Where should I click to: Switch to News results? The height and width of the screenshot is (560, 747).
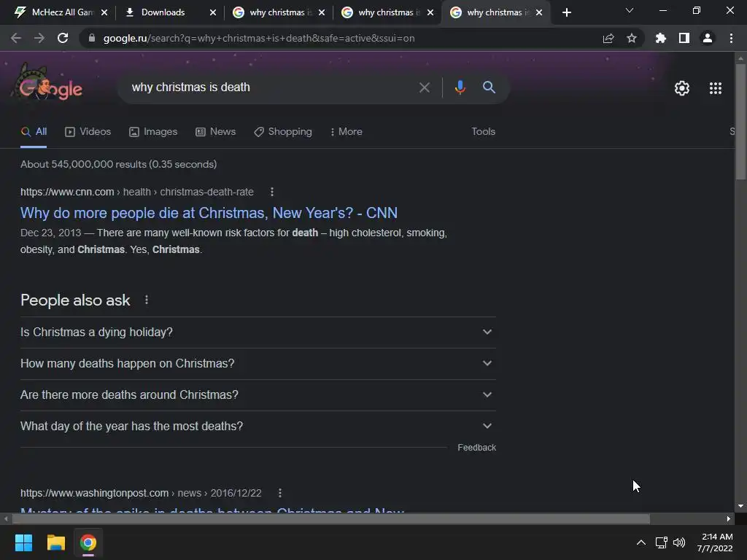[216, 132]
